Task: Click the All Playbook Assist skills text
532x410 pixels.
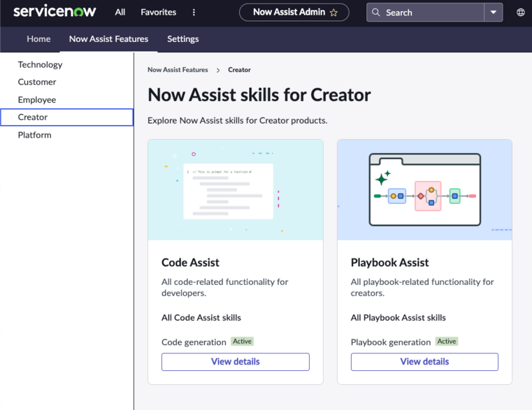Action: tap(398, 318)
